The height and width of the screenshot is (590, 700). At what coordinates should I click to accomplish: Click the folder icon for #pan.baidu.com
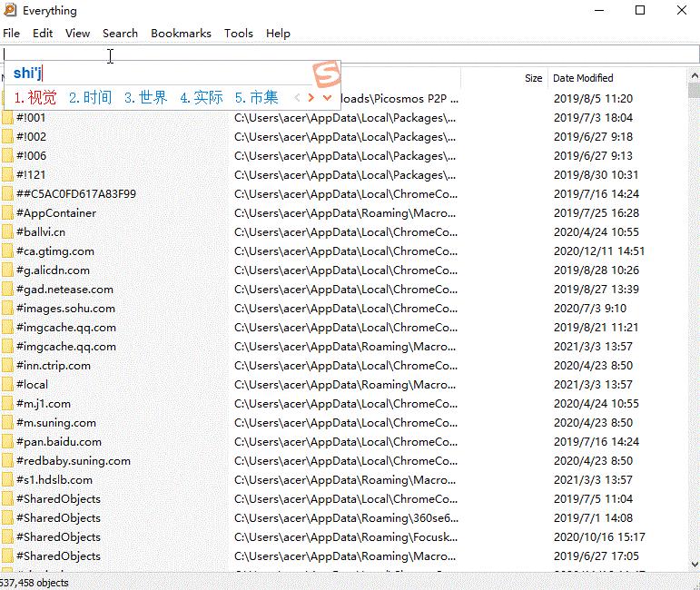(x=7, y=442)
